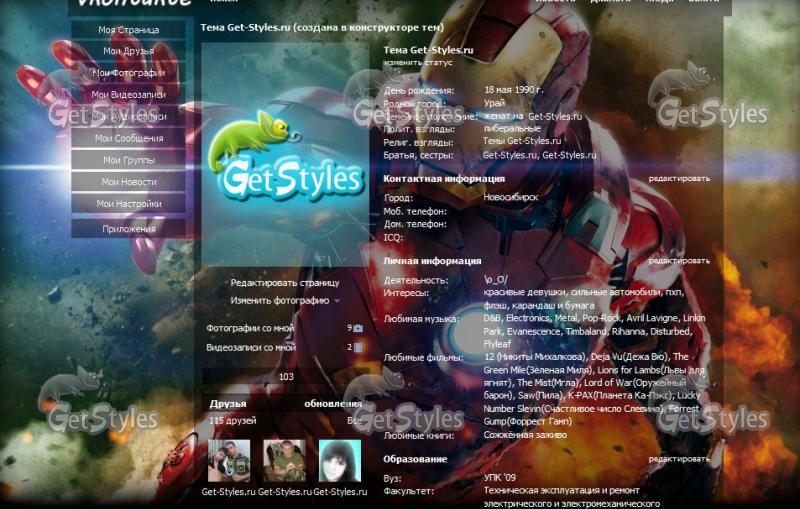Click political views link либеральные

click(x=512, y=129)
